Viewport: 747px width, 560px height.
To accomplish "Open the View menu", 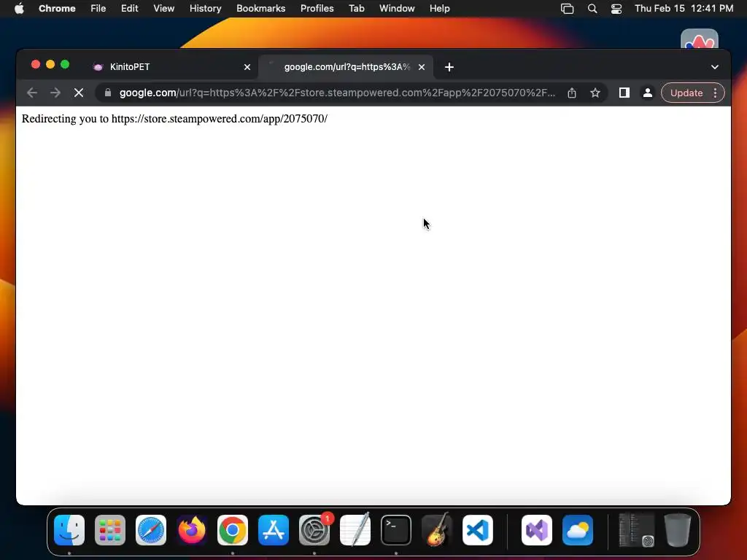I will (164, 9).
